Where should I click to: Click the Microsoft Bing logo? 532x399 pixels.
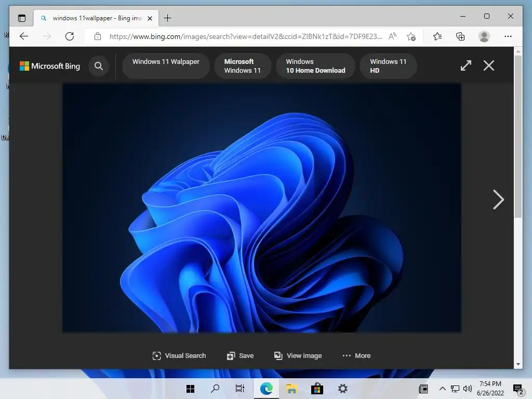[x=50, y=66]
